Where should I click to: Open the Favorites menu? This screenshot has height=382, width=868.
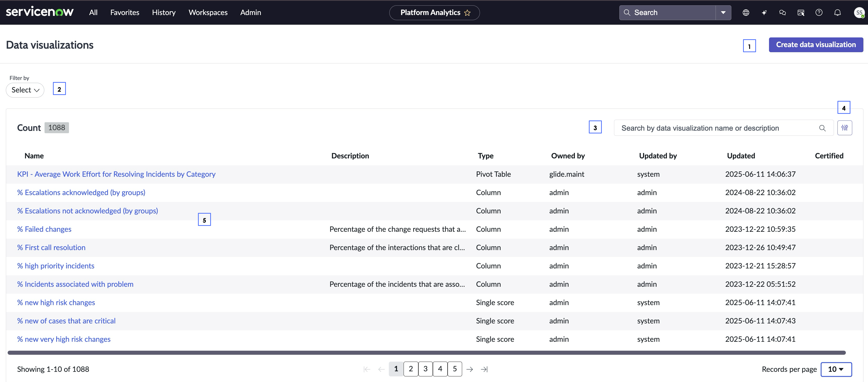click(x=125, y=12)
